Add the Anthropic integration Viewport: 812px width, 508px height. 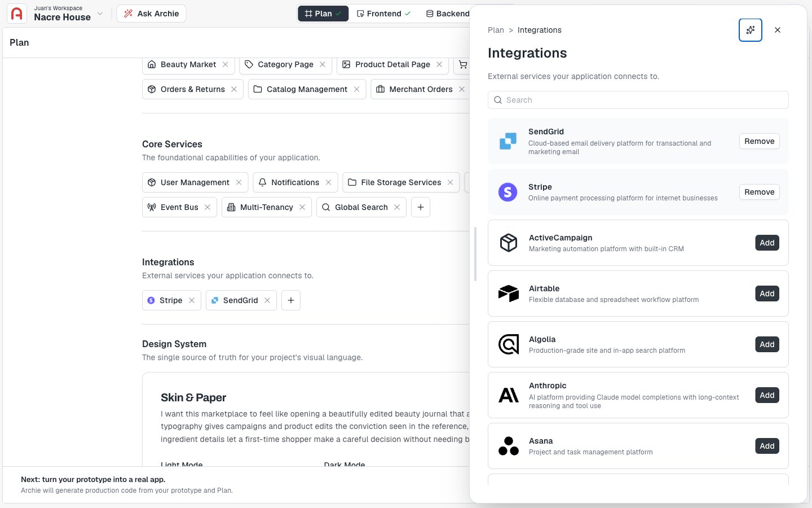click(x=767, y=395)
